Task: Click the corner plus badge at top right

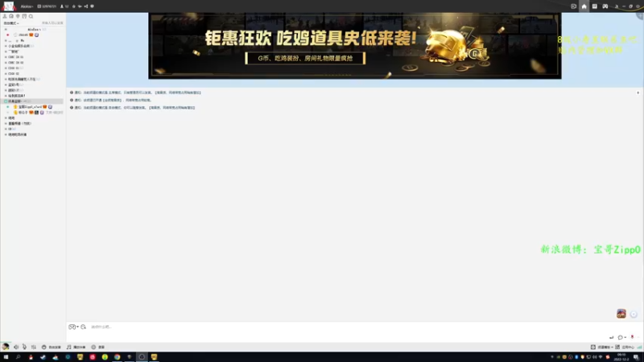Action: (640, 14)
